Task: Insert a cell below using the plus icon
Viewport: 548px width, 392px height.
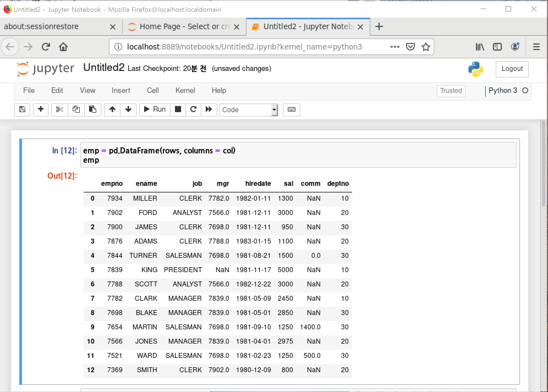Action: [x=41, y=109]
